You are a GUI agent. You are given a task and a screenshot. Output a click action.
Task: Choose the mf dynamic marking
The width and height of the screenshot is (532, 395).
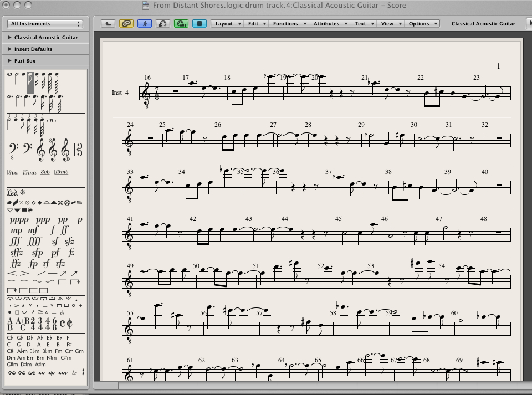(33, 230)
